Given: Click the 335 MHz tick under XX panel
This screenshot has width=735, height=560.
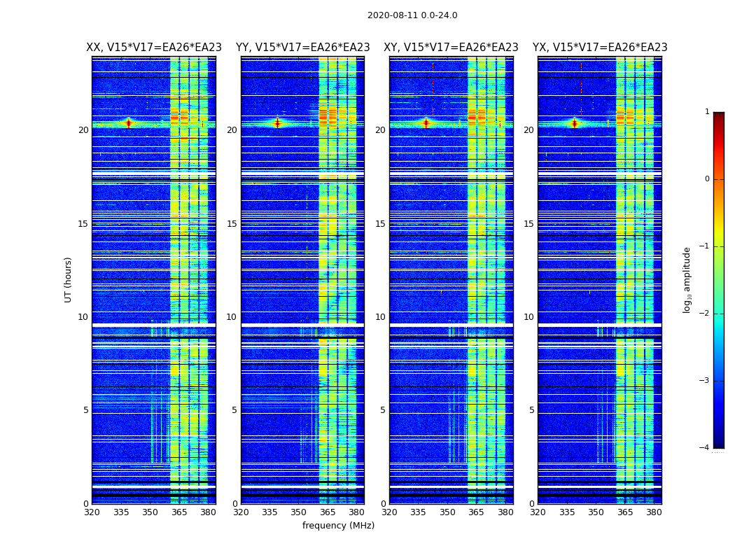Looking at the screenshot, I should pos(121,512).
